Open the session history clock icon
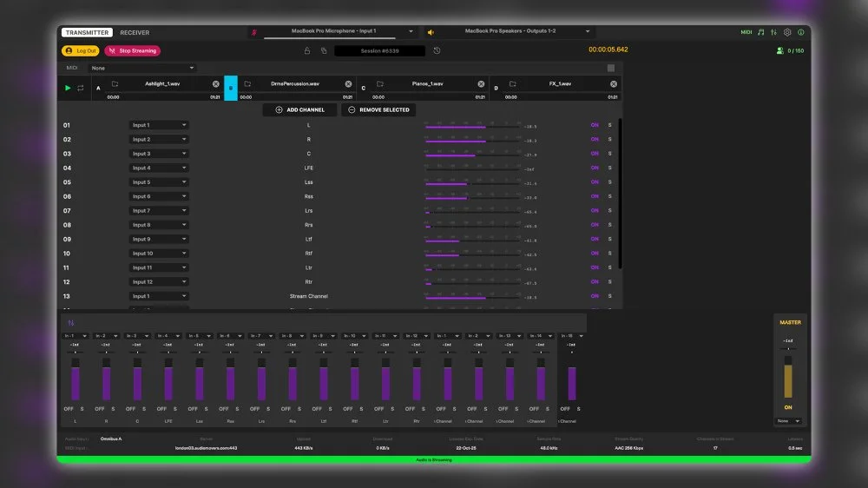 [437, 50]
